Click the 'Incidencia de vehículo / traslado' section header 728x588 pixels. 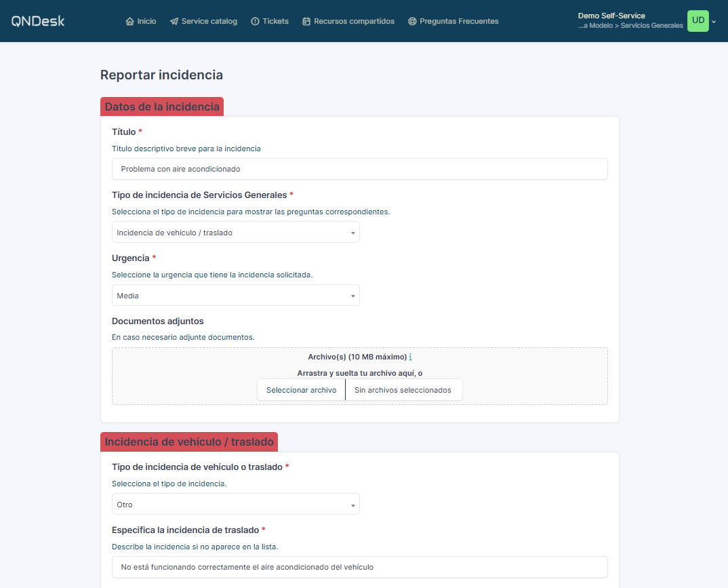click(189, 442)
